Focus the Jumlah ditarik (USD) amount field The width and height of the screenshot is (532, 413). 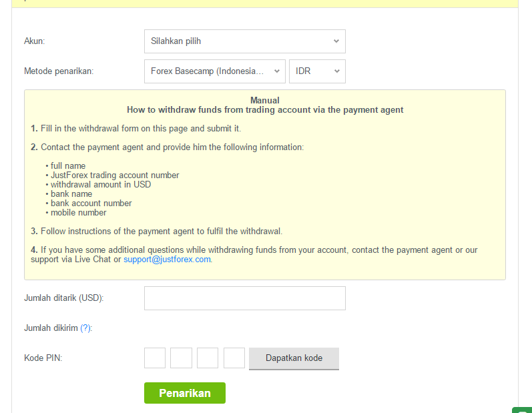(x=244, y=298)
